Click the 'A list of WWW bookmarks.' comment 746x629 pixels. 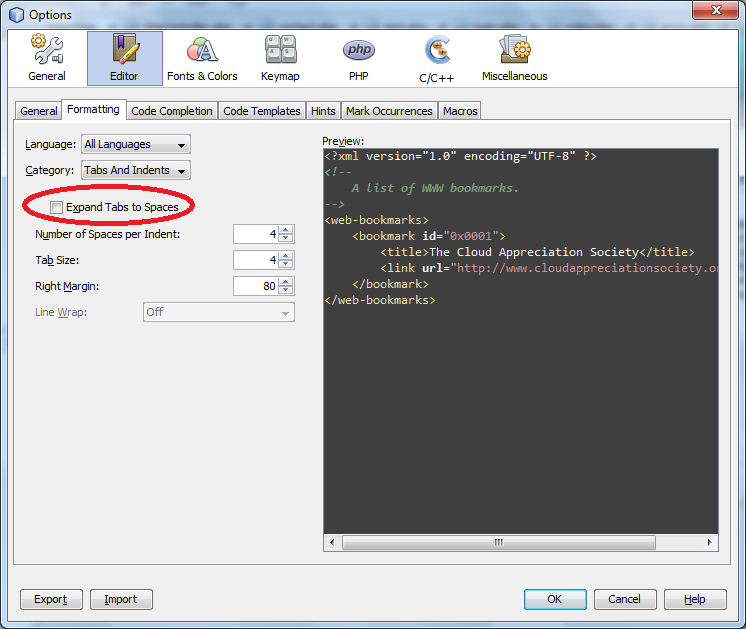click(x=435, y=188)
